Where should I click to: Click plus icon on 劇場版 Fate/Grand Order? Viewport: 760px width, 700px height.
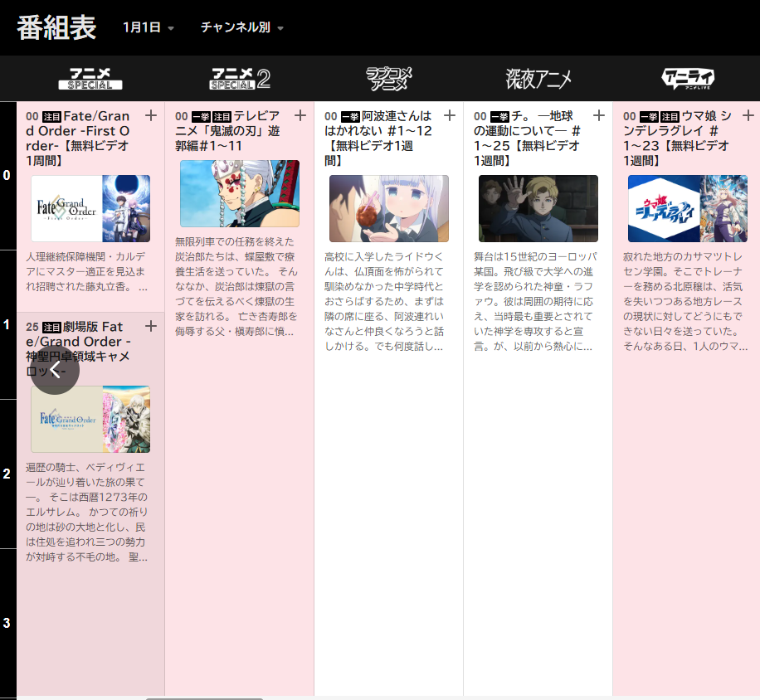click(x=151, y=326)
